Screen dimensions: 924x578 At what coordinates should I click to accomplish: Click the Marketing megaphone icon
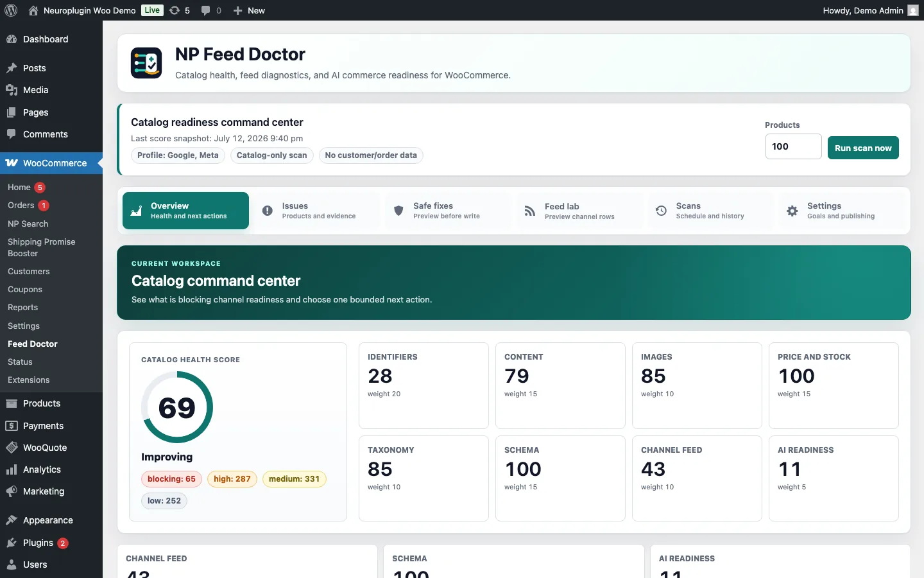click(x=12, y=491)
